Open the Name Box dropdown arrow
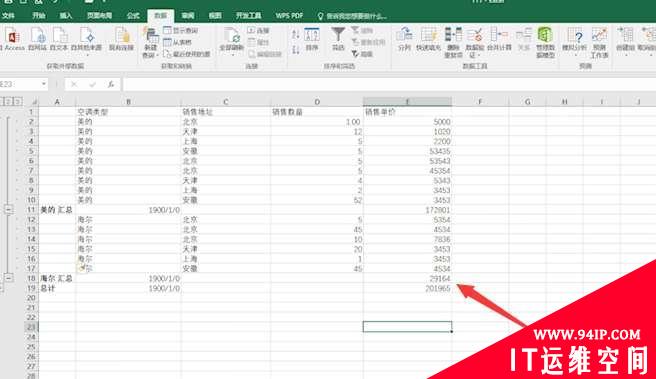This screenshot has width=656, height=379. [44, 84]
